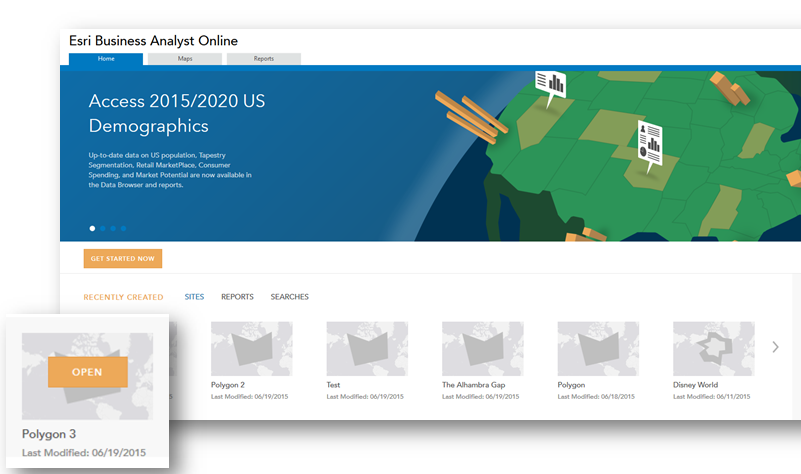
Task: Click the Polygon 3 title text
Action: coord(49,434)
